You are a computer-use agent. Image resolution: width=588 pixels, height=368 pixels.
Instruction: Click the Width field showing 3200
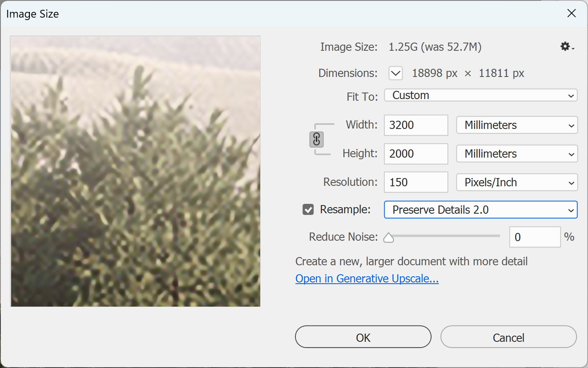(x=416, y=125)
